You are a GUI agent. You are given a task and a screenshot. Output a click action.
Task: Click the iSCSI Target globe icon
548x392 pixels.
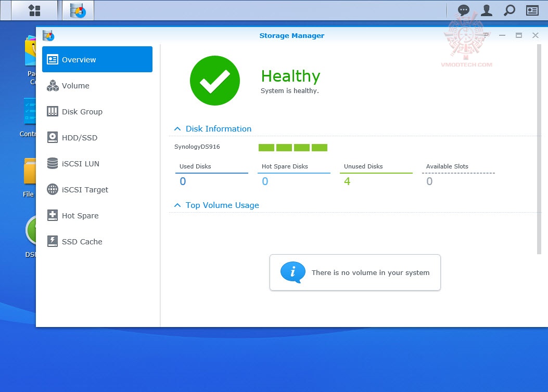[53, 190]
